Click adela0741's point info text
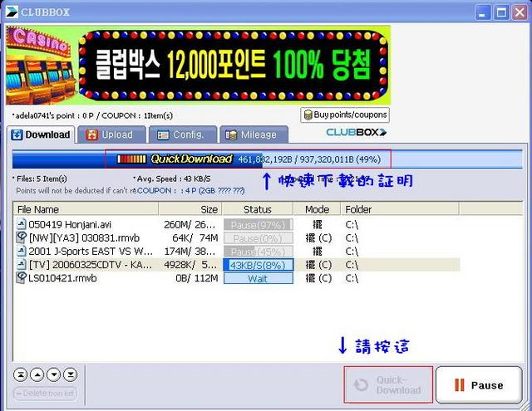 92,115
